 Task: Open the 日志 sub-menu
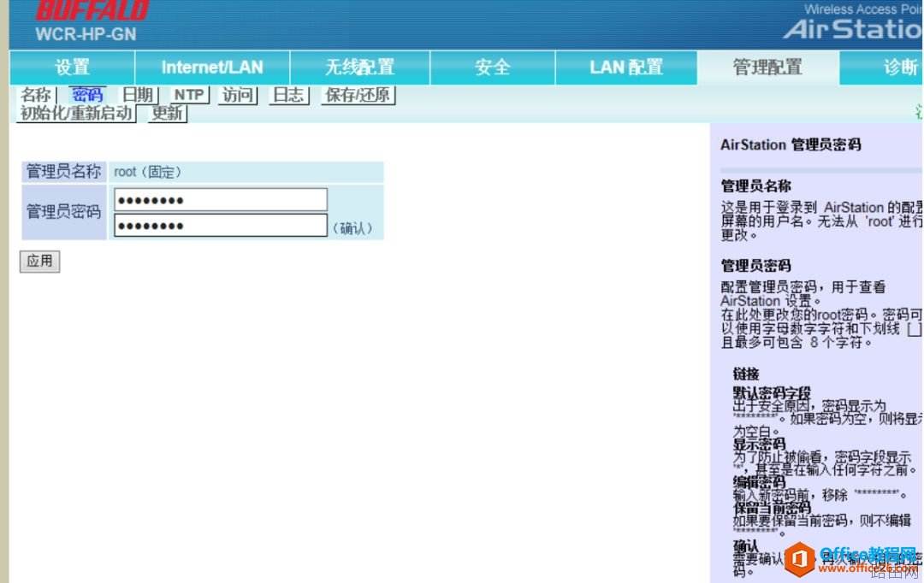[x=289, y=95]
